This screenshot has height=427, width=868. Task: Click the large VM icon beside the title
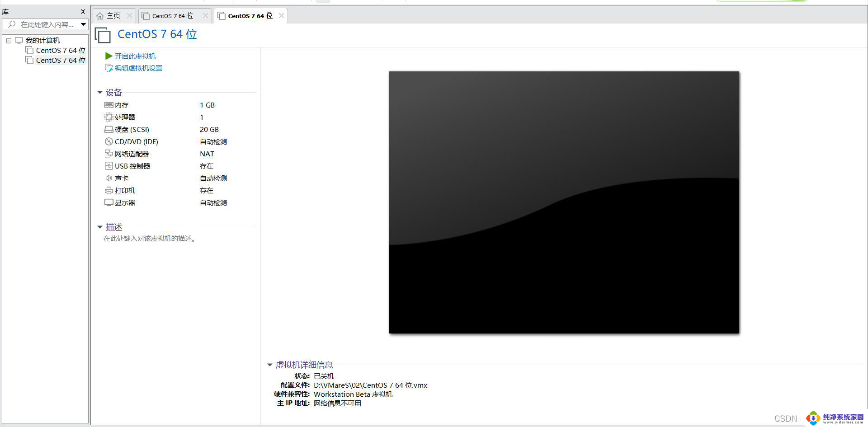point(103,35)
